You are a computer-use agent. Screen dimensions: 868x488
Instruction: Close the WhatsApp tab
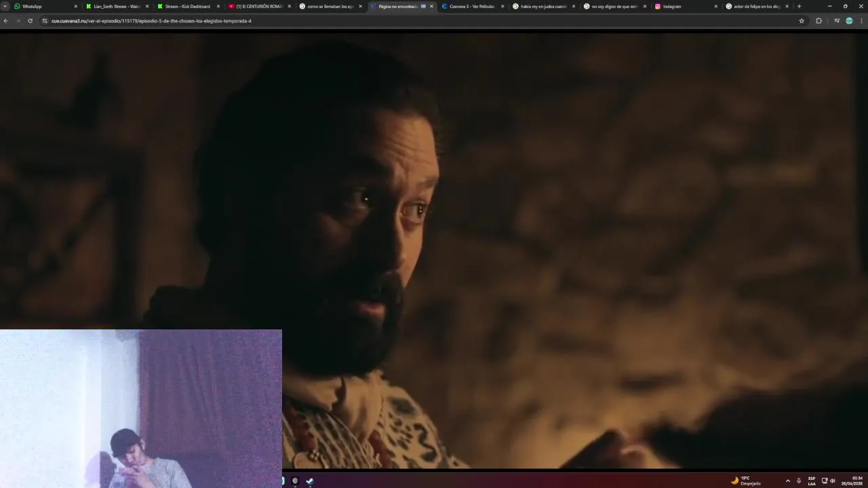[75, 6]
